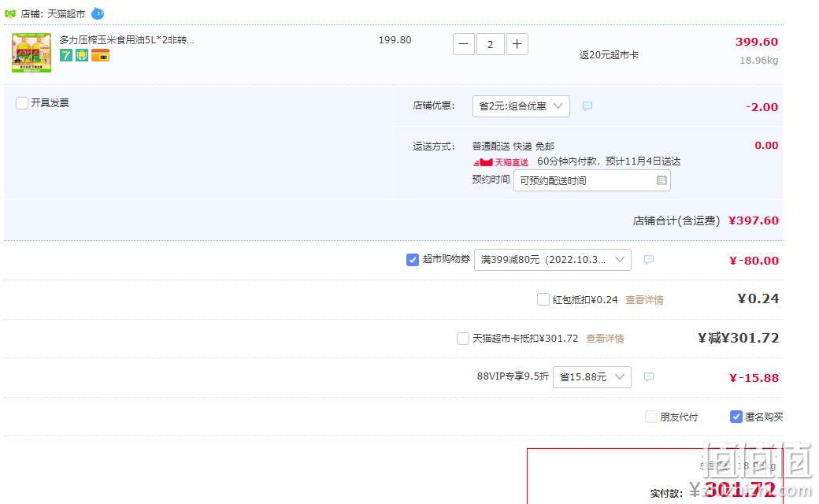Screen dimensions: 819x504
Task: Tick the 开具发票 invoice checkbox
Action: 22,103
